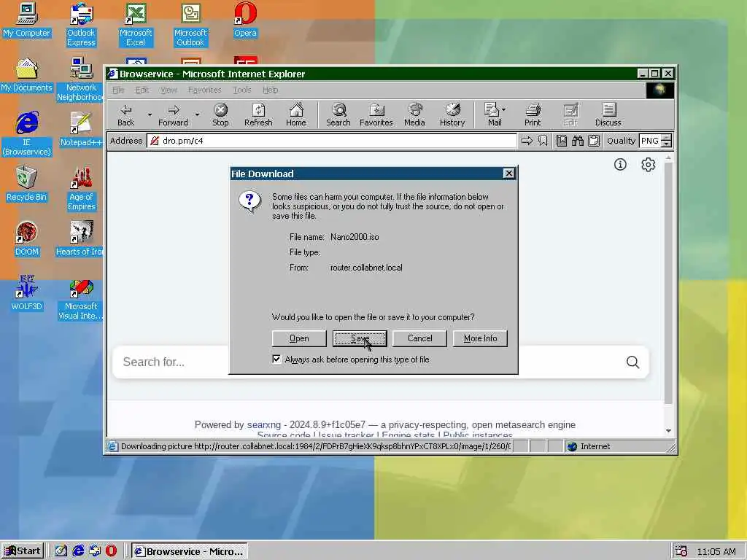The width and height of the screenshot is (747, 560).
Task: Close the File Download dialog
Action: pyautogui.click(x=508, y=174)
